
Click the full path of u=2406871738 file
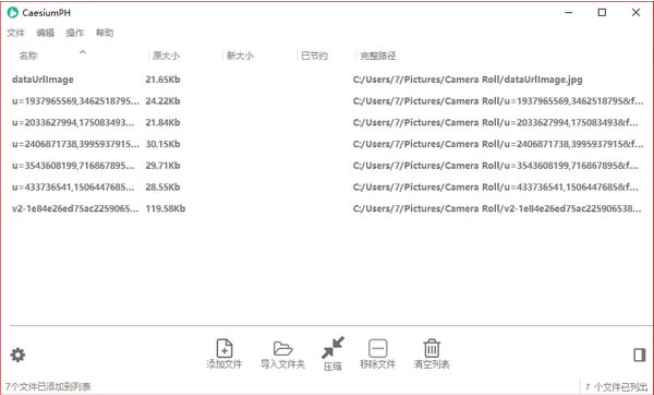498,144
